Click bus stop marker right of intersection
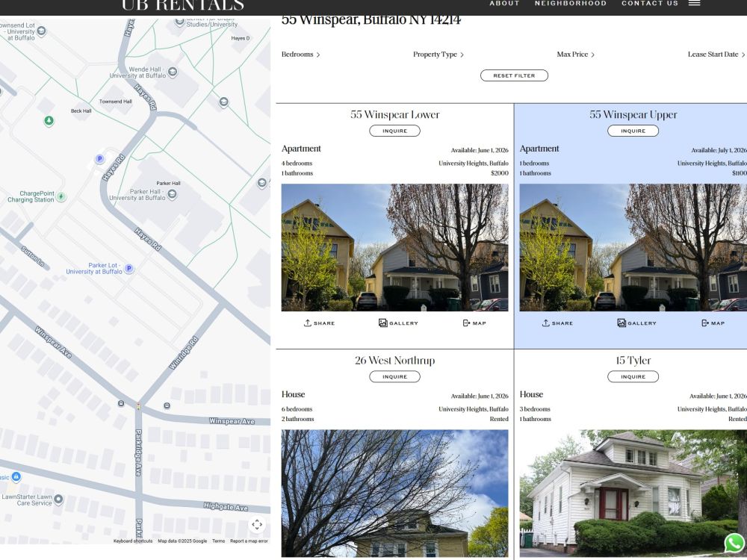The image size is (747, 560). (x=167, y=405)
